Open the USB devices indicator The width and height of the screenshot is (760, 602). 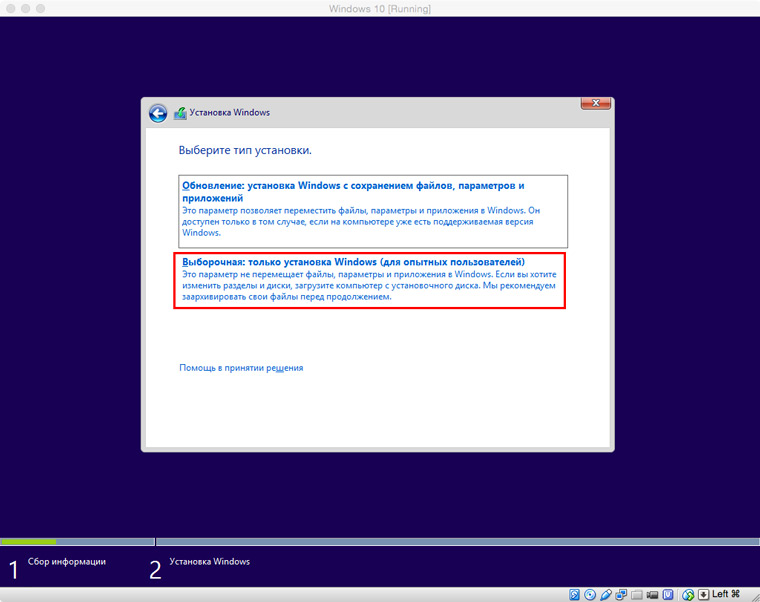point(606,594)
